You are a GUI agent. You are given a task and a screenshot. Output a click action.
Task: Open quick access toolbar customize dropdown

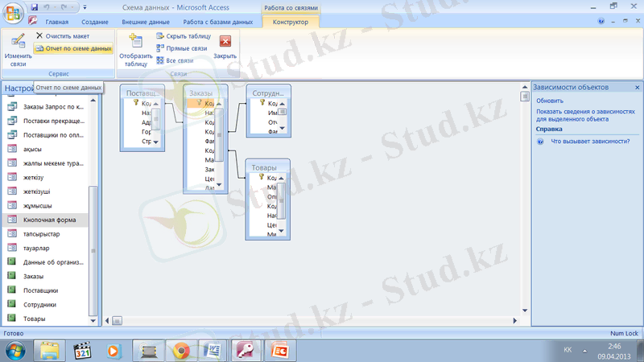85,7
